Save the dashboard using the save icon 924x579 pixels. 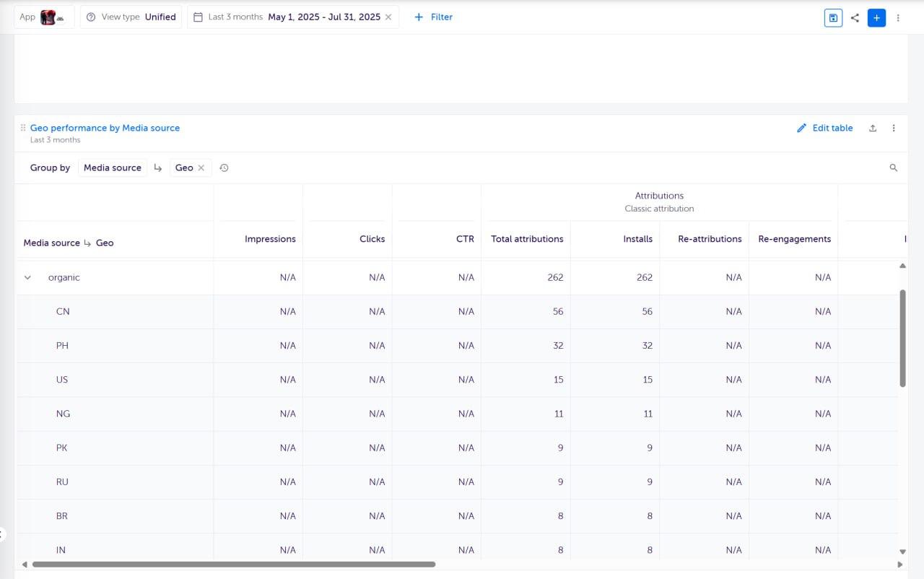click(x=833, y=17)
